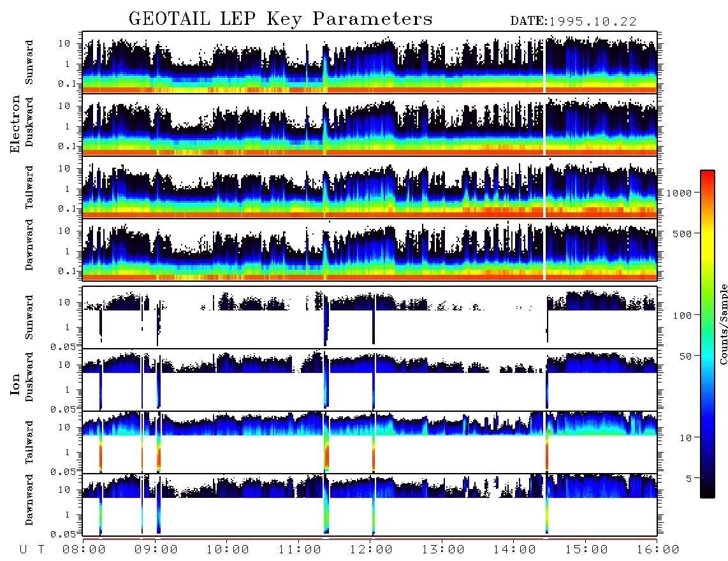Select the Ion Dawnward panel label
Image resolution: width=728 pixels, height=561 pixels.
pos(29,500)
